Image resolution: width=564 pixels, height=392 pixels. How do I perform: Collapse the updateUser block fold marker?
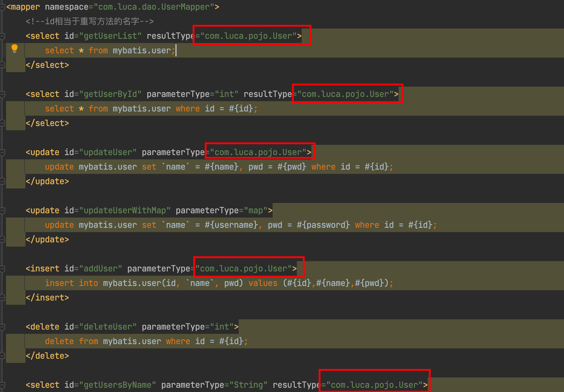pos(2,152)
